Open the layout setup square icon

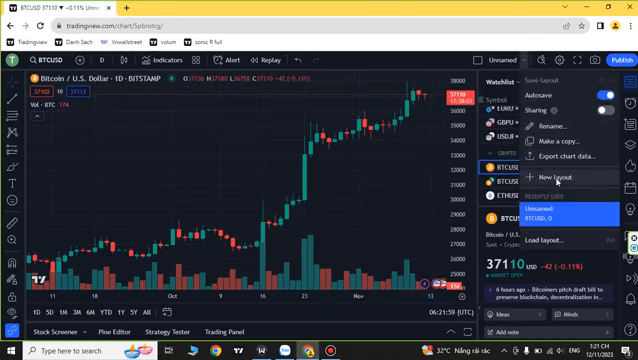coord(478,60)
